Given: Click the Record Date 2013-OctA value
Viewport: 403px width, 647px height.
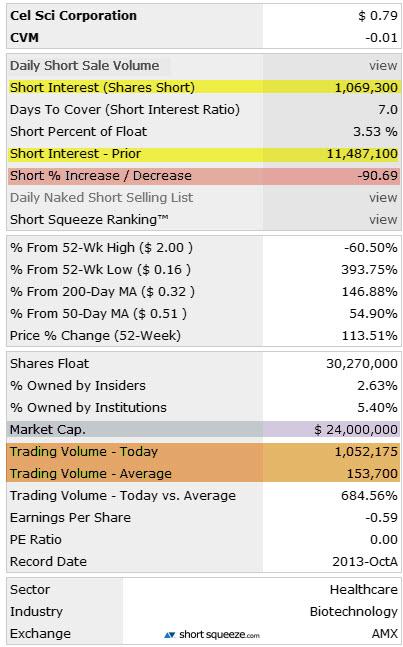Looking at the screenshot, I should [365, 562].
